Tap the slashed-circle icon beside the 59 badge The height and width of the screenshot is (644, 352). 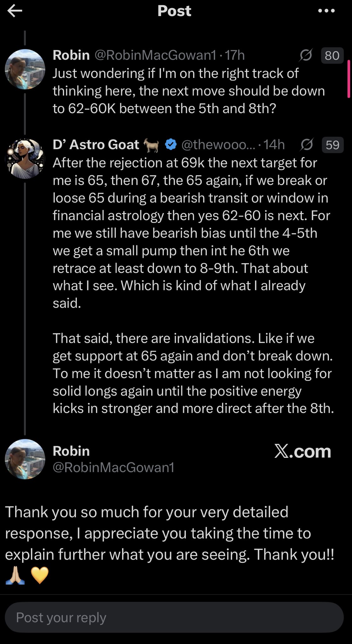click(306, 145)
